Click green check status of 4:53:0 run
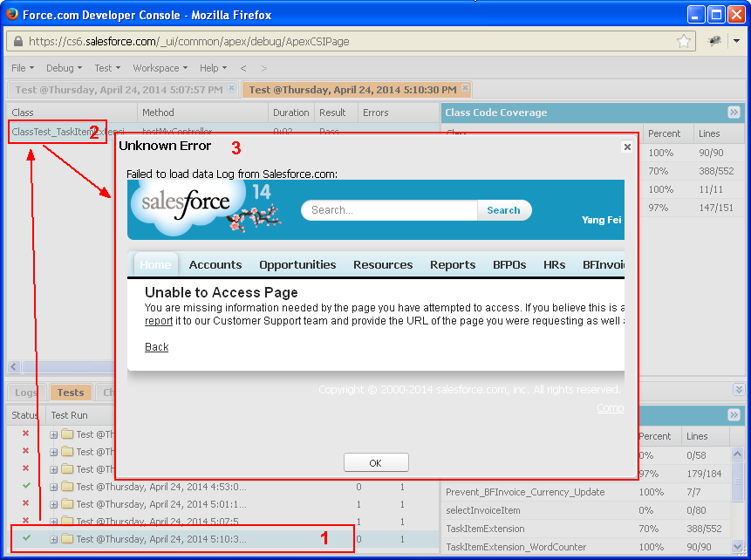The height and width of the screenshot is (560, 751). pyautogui.click(x=26, y=486)
